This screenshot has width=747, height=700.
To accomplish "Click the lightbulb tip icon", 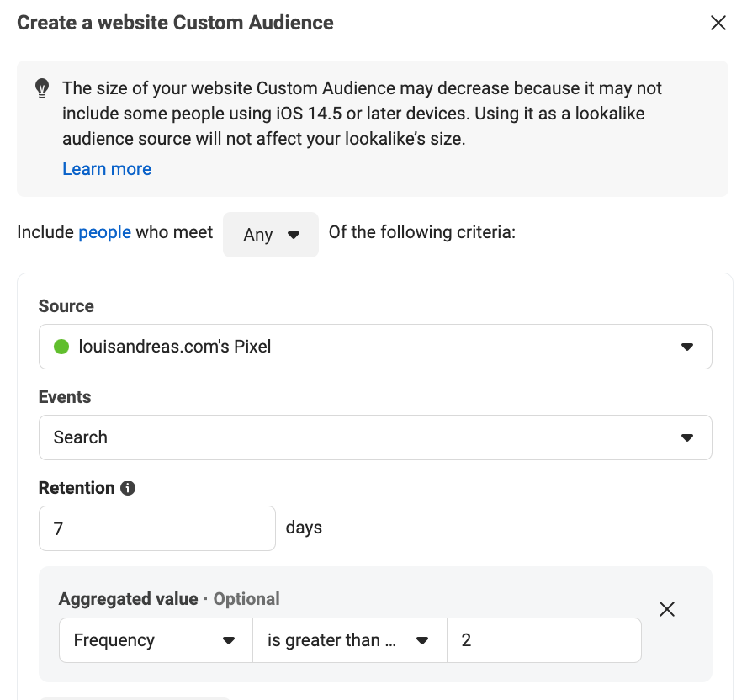I will point(42,88).
